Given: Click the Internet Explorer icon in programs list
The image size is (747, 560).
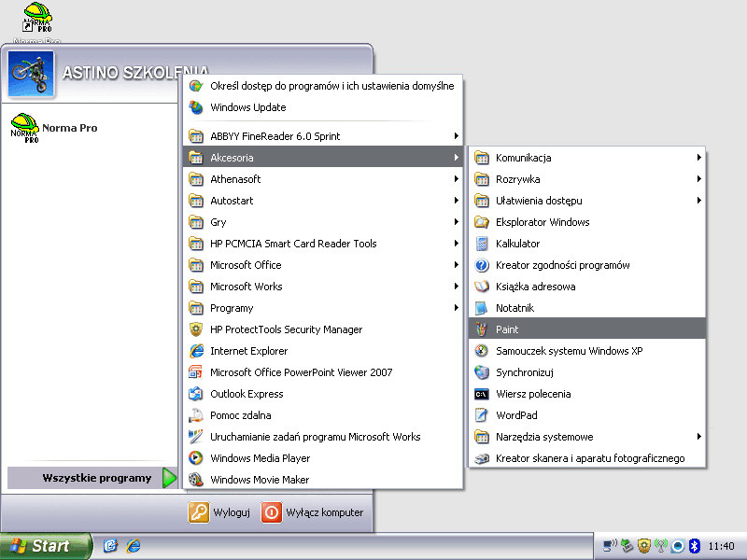Looking at the screenshot, I should click(x=196, y=351).
